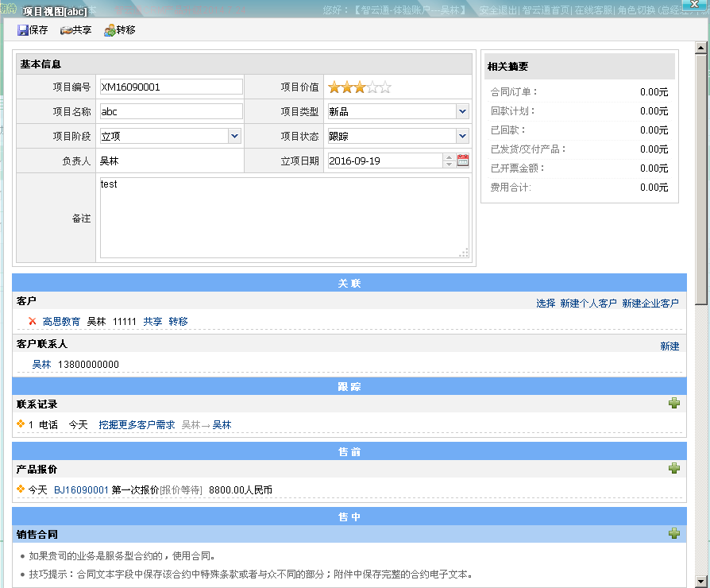This screenshot has height=588, width=710.
Task: Close the 项目视图 dialog window
Action: coord(695,4)
